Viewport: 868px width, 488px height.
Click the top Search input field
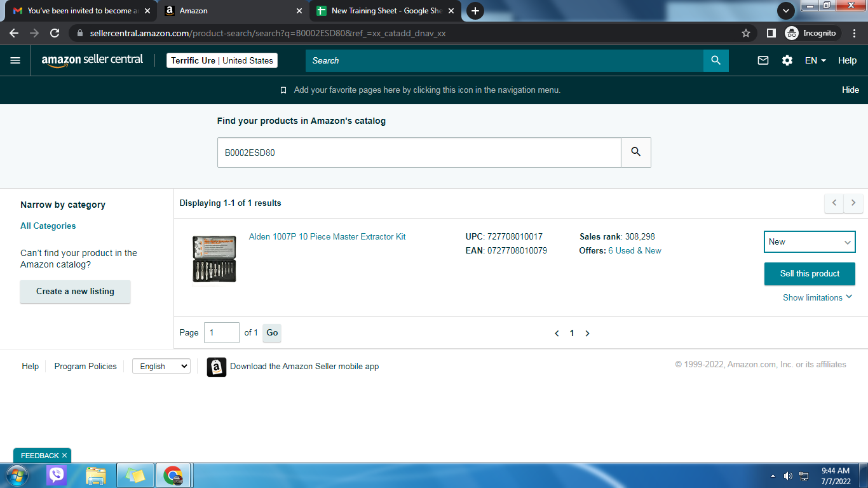(x=505, y=60)
